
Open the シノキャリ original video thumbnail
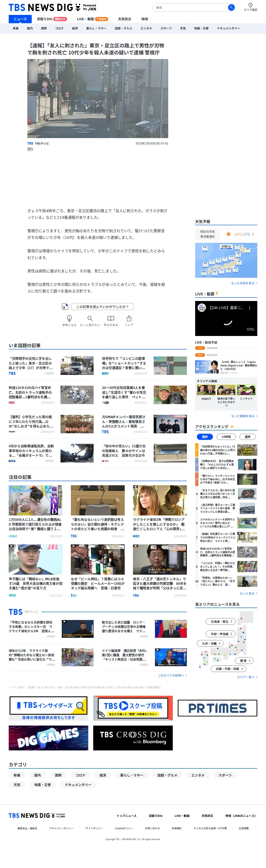click(246, 390)
